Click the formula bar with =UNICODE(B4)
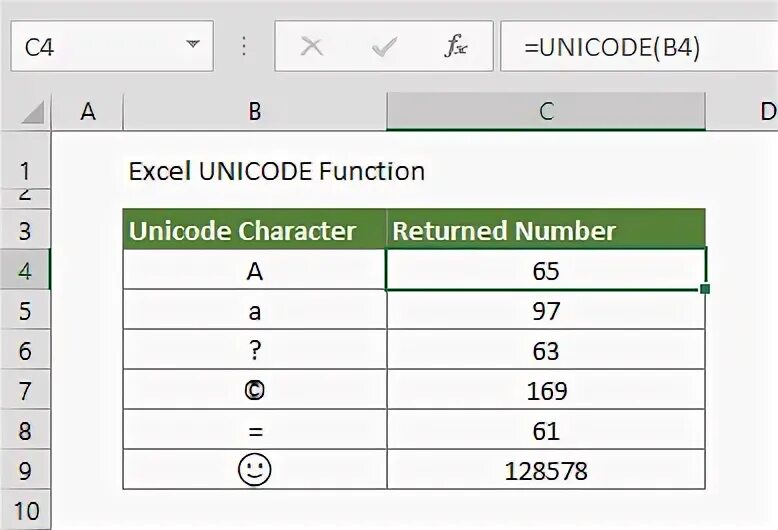778x530 pixels. point(639,46)
